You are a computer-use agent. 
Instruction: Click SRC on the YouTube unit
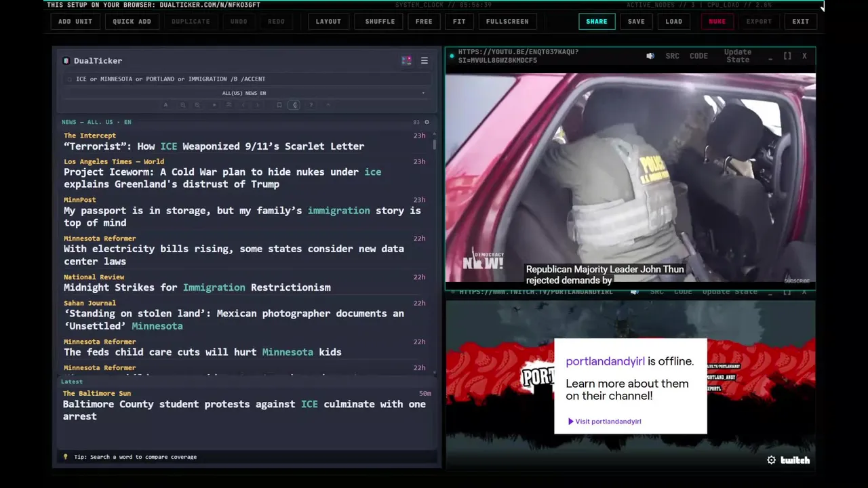point(672,56)
